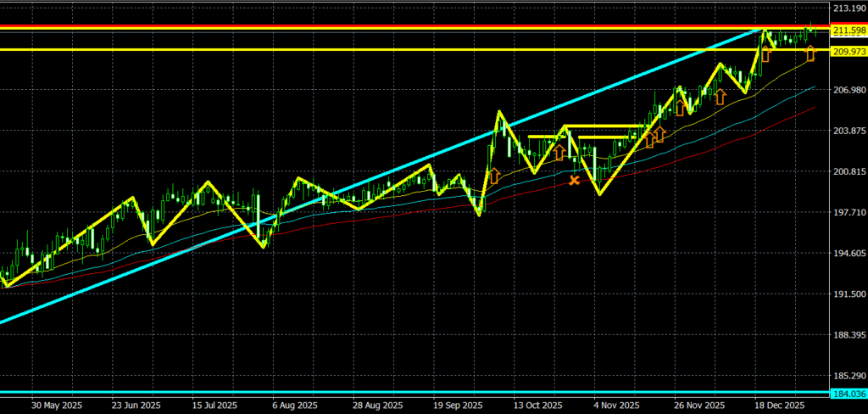Select the yellow horizontal line at 209.973
Screen dimensions: 868x414
(339, 49)
